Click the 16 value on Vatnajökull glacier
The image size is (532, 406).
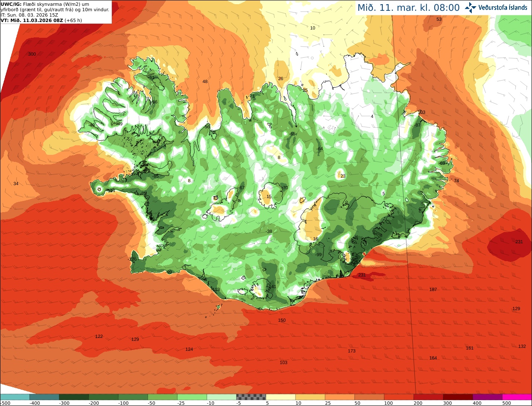(x=315, y=239)
